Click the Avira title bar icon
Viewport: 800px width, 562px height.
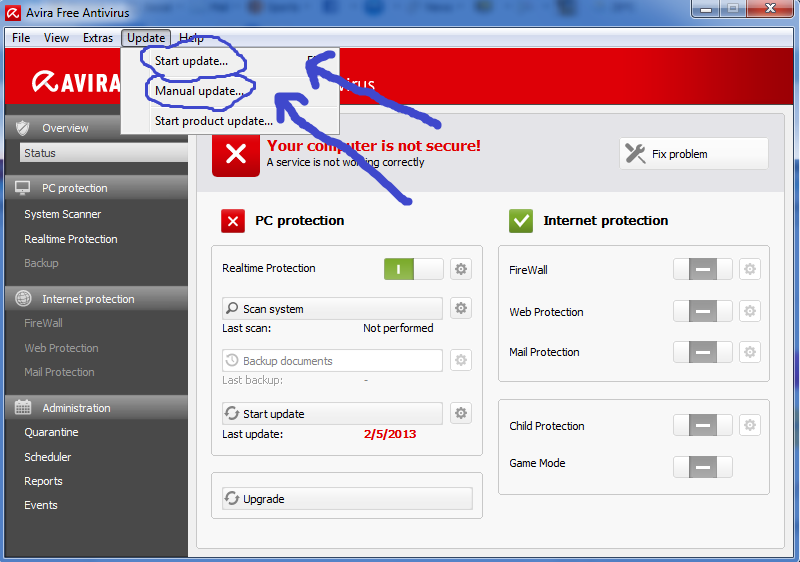click(x=13, y=13)
